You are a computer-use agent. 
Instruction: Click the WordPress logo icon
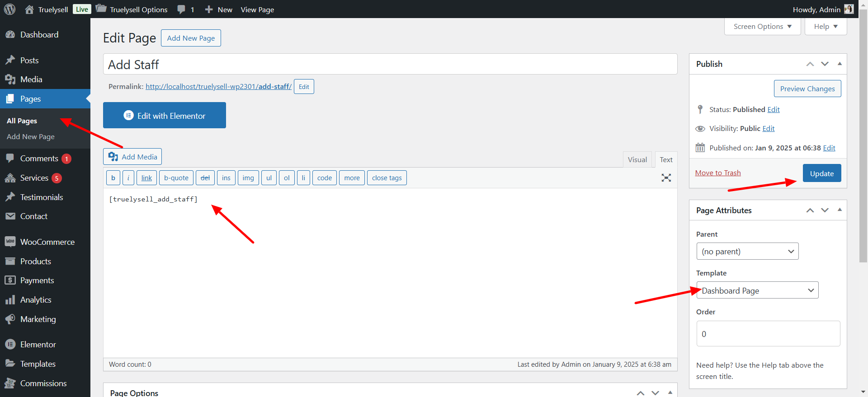(x=10, y=9)
